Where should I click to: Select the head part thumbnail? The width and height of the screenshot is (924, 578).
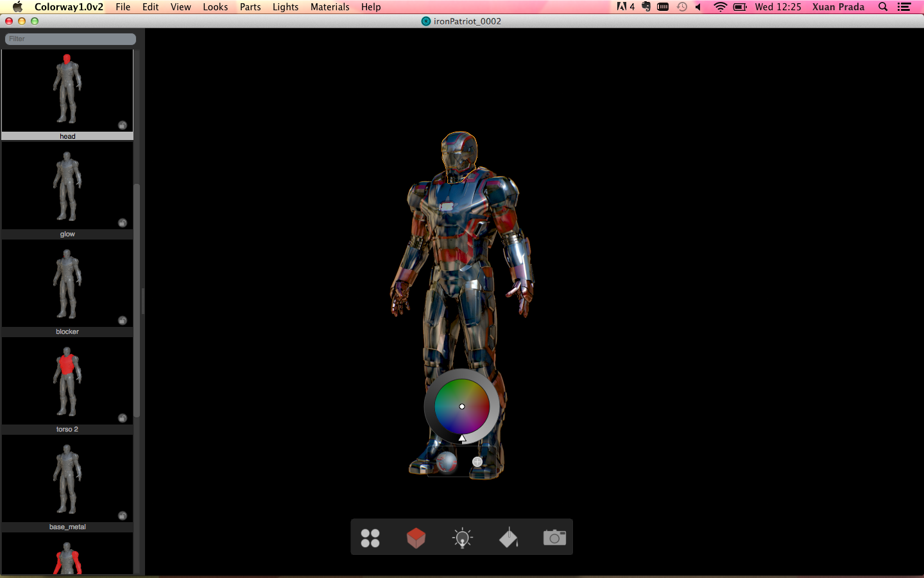tap(67, 91)
